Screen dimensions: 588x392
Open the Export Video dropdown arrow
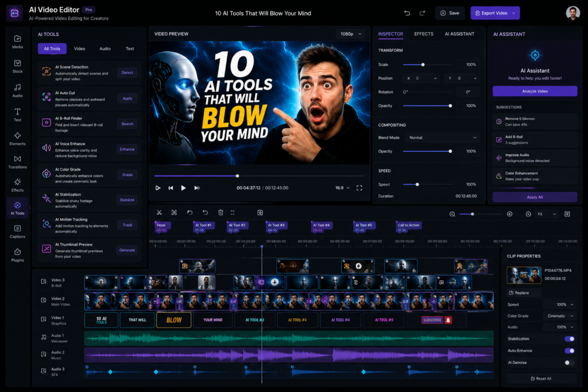[514, 13]
